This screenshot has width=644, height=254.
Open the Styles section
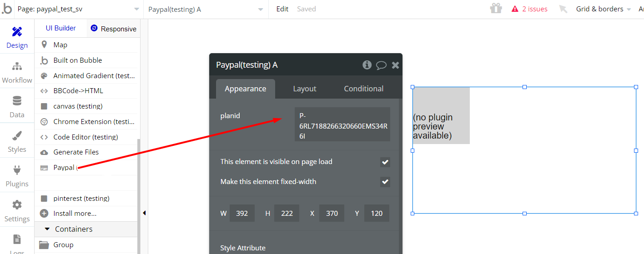(17, 141)
